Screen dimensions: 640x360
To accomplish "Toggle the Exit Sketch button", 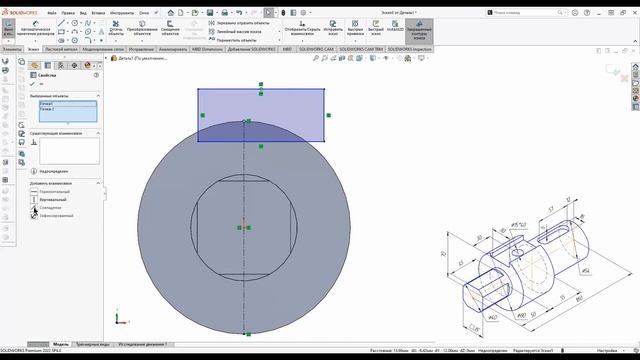I will 8,29.
